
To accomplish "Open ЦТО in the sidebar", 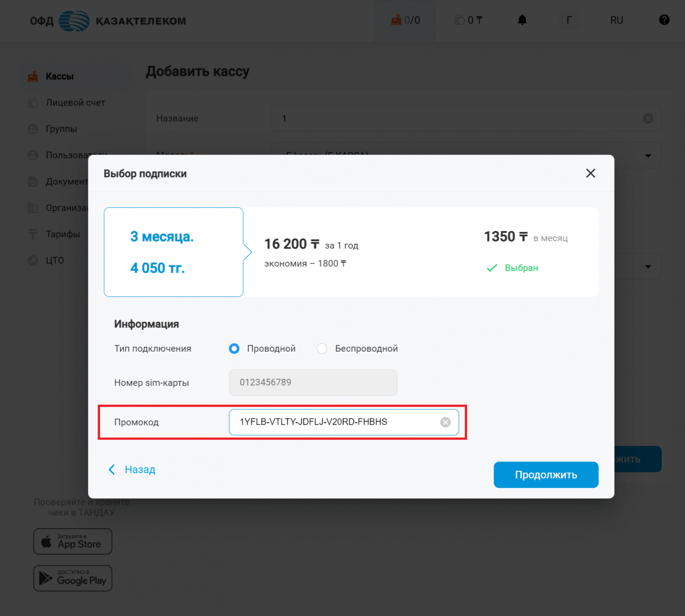I will pos(55,260).
